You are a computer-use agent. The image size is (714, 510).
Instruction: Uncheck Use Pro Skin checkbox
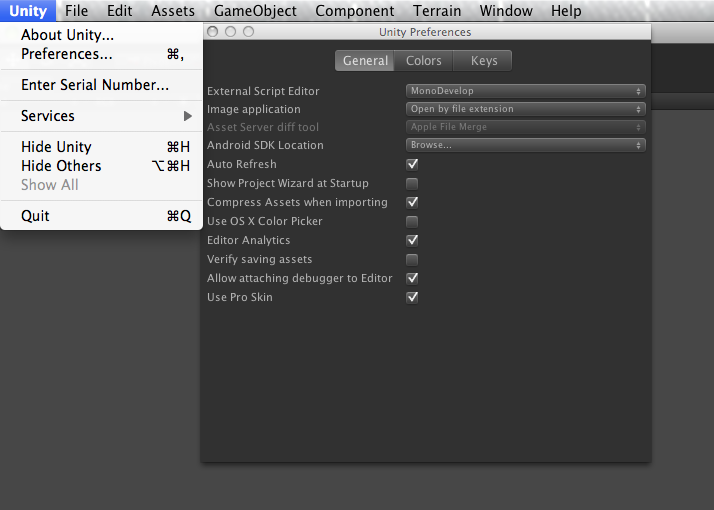[412, 297]
